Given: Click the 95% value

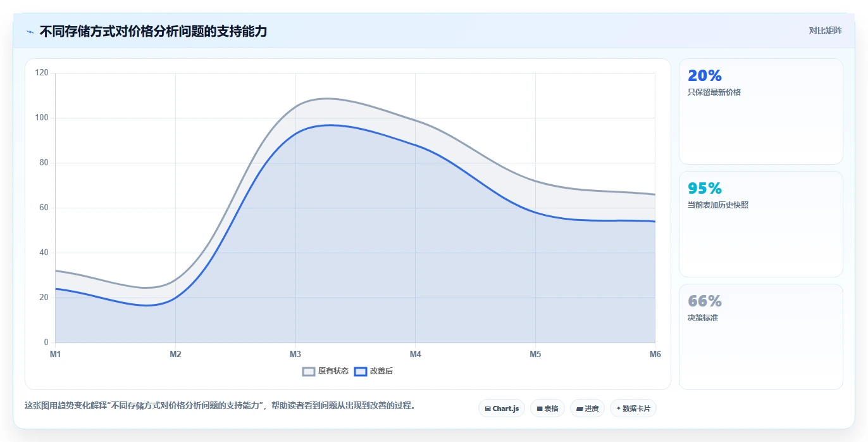Looking at the screenshot, I should pyautogui.click(x=705, y=188).
